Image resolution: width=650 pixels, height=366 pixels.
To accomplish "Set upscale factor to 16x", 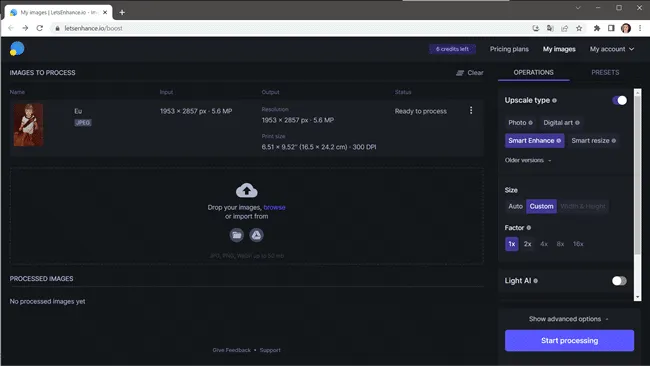I will (578, 244).
